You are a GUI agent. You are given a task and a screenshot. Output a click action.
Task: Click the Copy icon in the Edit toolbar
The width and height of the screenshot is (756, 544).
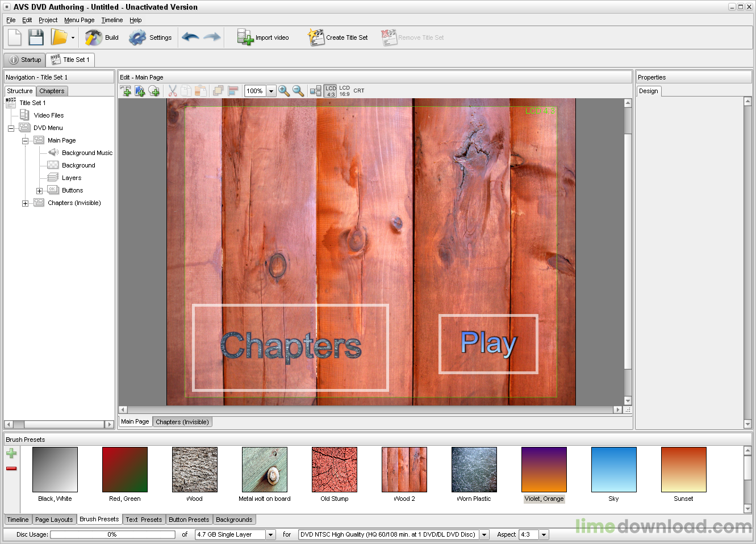pyautogui.click(x=186, y=91)
